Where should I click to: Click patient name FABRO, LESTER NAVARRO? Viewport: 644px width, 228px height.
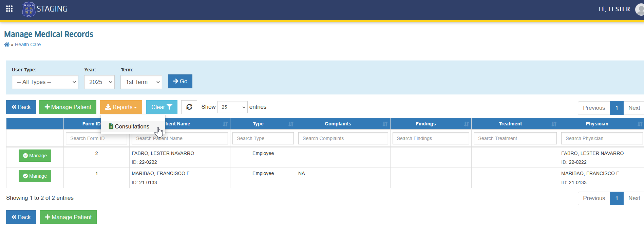[x=163, y=153]
